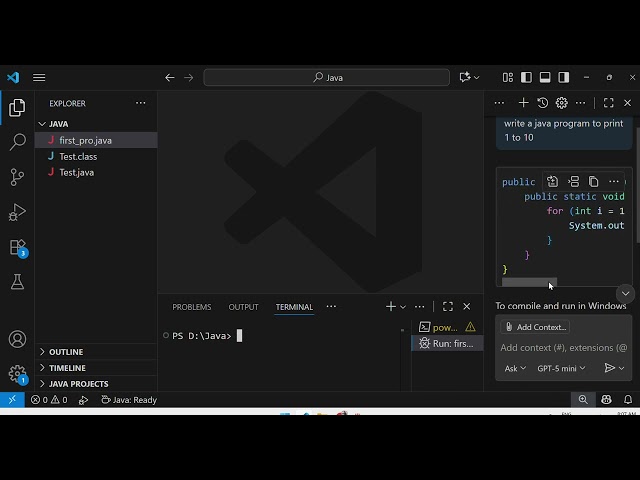Click the Add Context button
640x480 pixels.
point(536,327)
